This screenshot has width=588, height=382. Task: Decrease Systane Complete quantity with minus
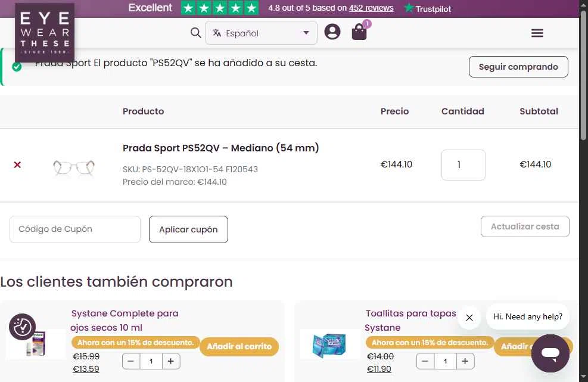(x=131, y=361)
